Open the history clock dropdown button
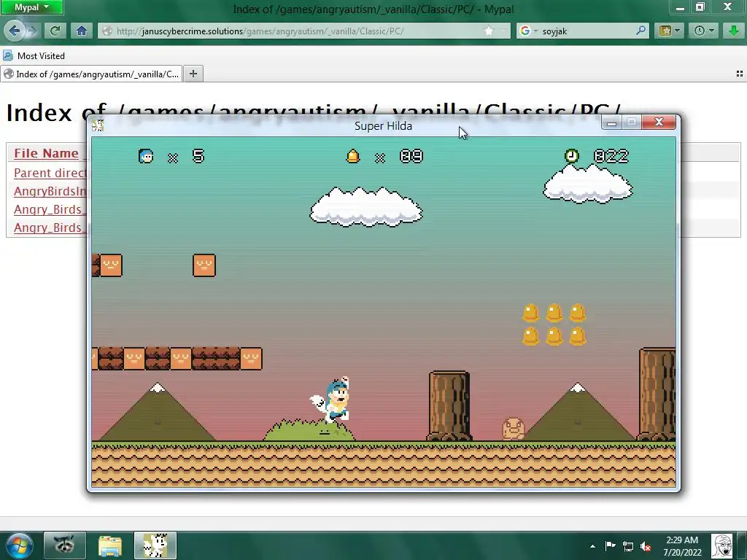This screenshot has height=560, width=747. point(704,31)
